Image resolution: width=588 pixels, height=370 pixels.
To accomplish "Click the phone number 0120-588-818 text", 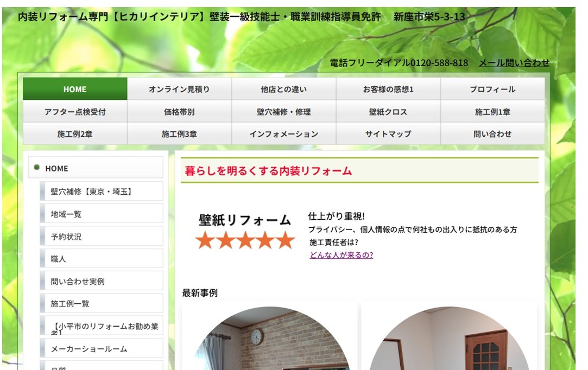I will click(x=439, y=62).
